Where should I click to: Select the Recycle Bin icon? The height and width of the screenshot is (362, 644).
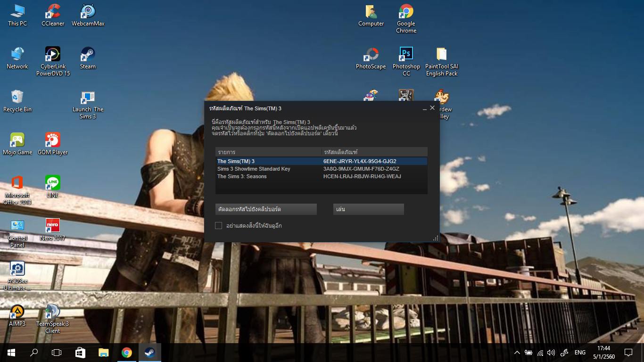point(17,101)
